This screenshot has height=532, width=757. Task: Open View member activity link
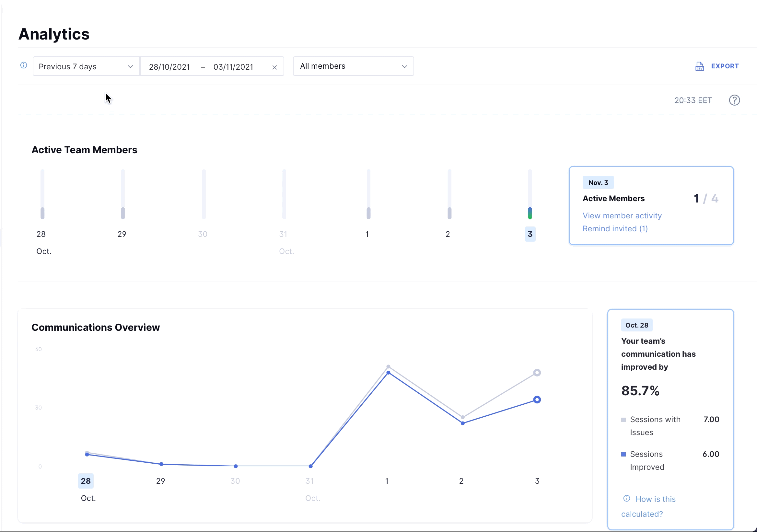tap(622, 215)
